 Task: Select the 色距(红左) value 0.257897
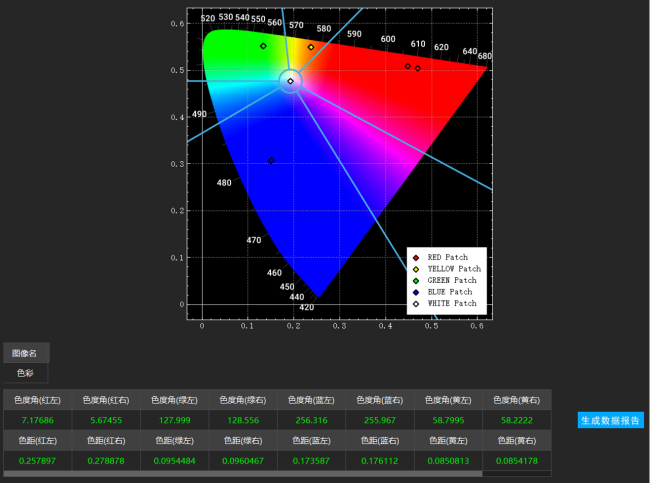point(37,460)
